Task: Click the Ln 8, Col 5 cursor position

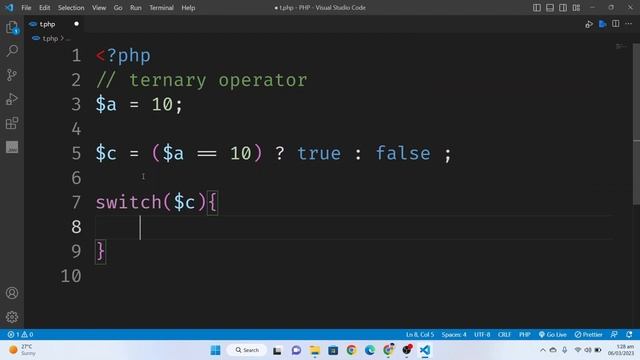Action: 420,335
